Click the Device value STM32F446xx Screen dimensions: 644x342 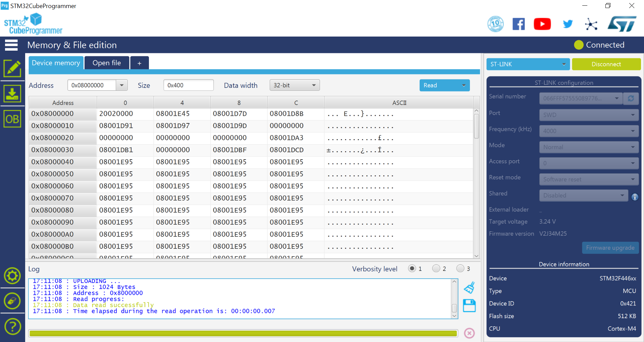(x=618, y=278)
